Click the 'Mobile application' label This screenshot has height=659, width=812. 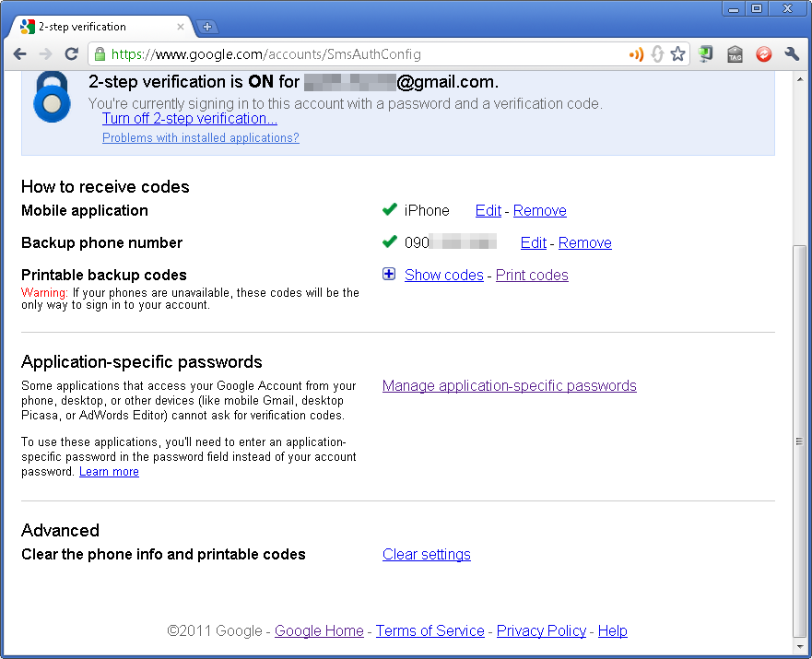pos(85,211)
